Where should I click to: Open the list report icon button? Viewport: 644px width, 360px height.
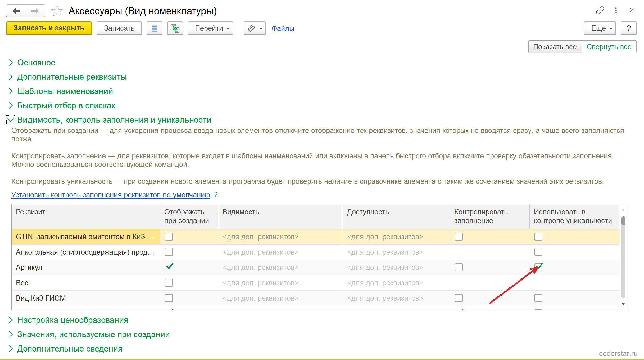click(x=155, y=28)
